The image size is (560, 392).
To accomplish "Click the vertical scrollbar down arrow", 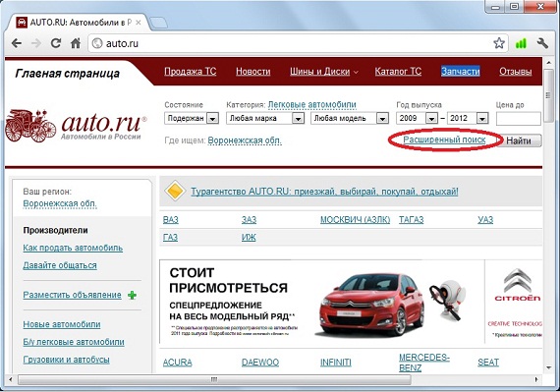I will tap(549, 368).
